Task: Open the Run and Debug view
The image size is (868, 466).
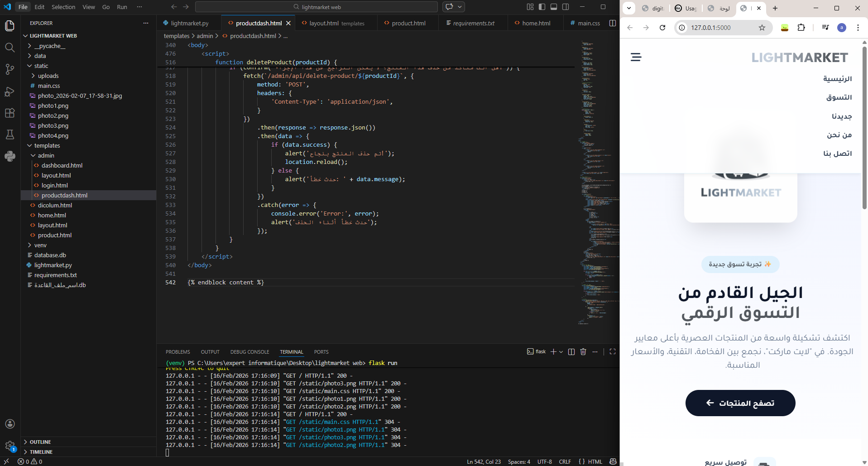Action: 10,91
